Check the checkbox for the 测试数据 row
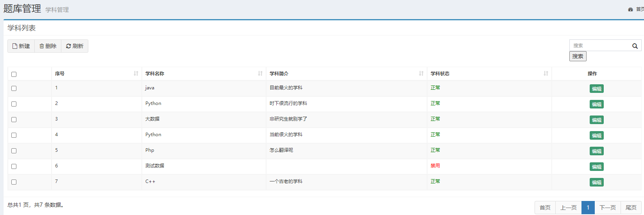This screenshot has height=215, width=644. 14,166
